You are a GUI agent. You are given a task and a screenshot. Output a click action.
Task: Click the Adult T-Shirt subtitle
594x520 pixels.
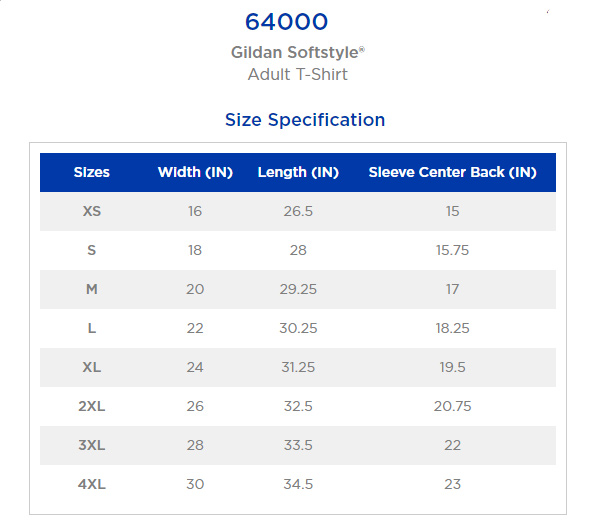click(x=298, y=74)
